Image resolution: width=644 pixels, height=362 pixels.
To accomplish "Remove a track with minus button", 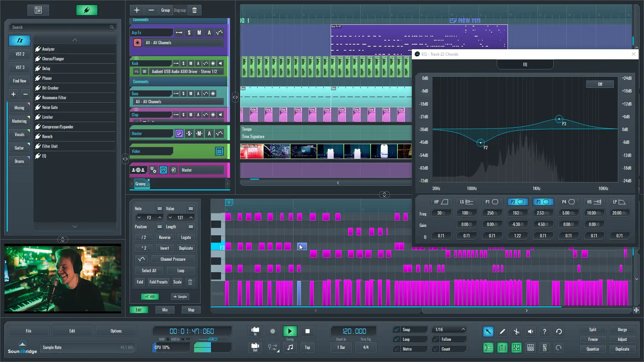I will 151,10.
